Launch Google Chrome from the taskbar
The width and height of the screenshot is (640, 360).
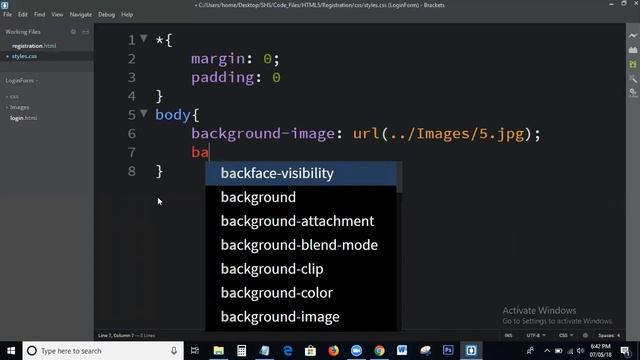point(379,351)
